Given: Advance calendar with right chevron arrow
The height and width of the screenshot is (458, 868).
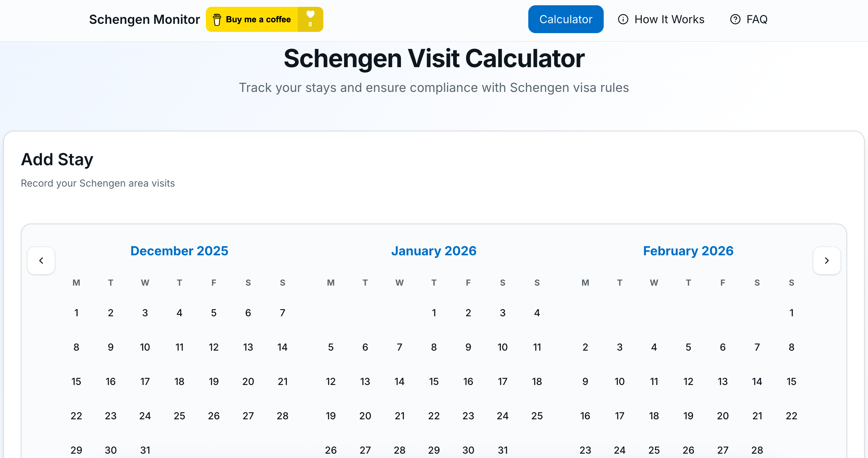Looking at the screenshot, I should point(827,260).
